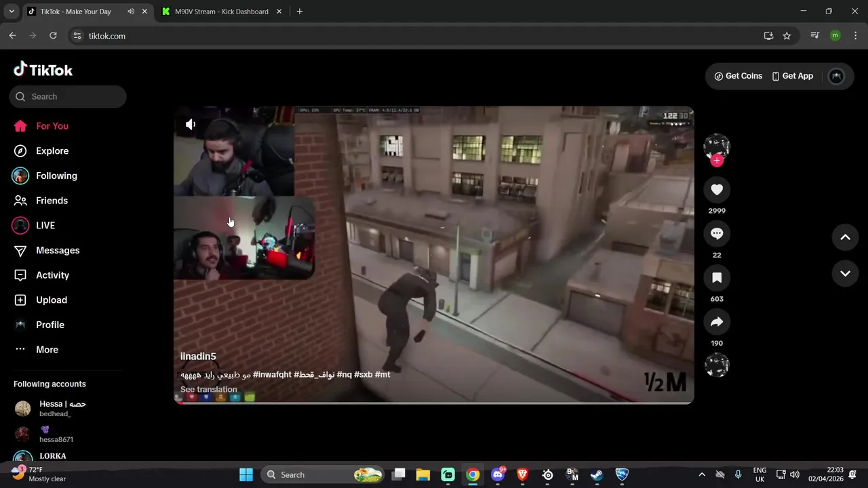Open the browser media controls button
This screenshot has height=488, width=868.
815,36
